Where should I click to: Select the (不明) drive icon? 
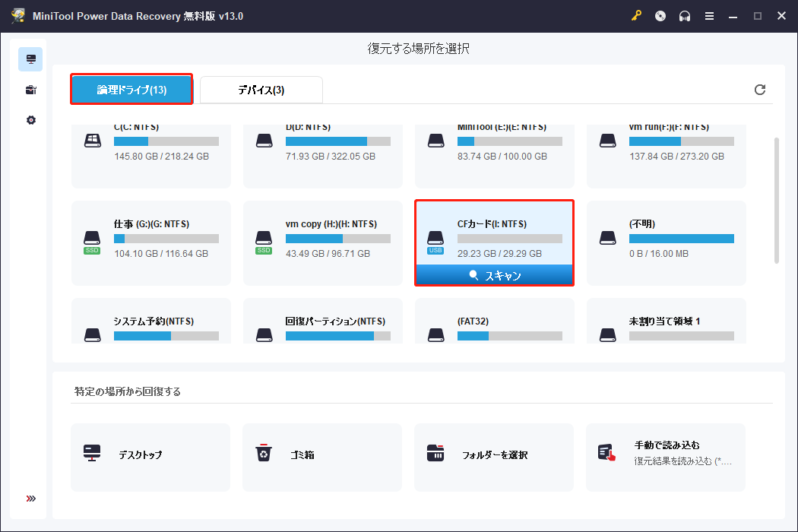(608, 238)
